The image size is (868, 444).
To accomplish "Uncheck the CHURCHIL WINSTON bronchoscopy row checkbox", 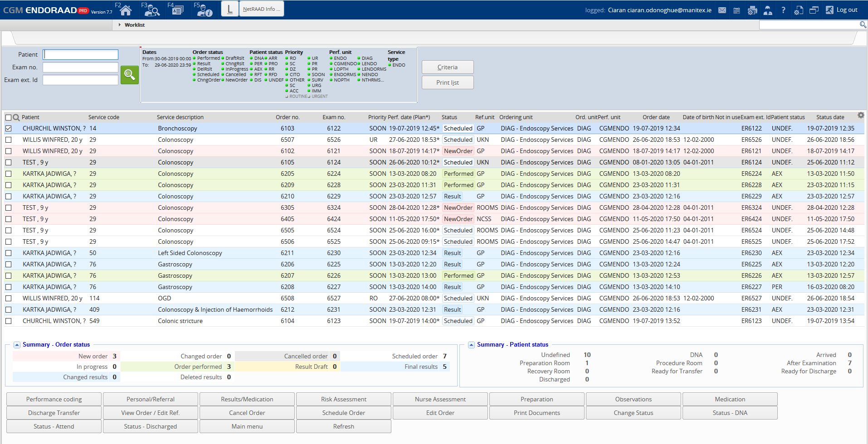I will (9, 129).
